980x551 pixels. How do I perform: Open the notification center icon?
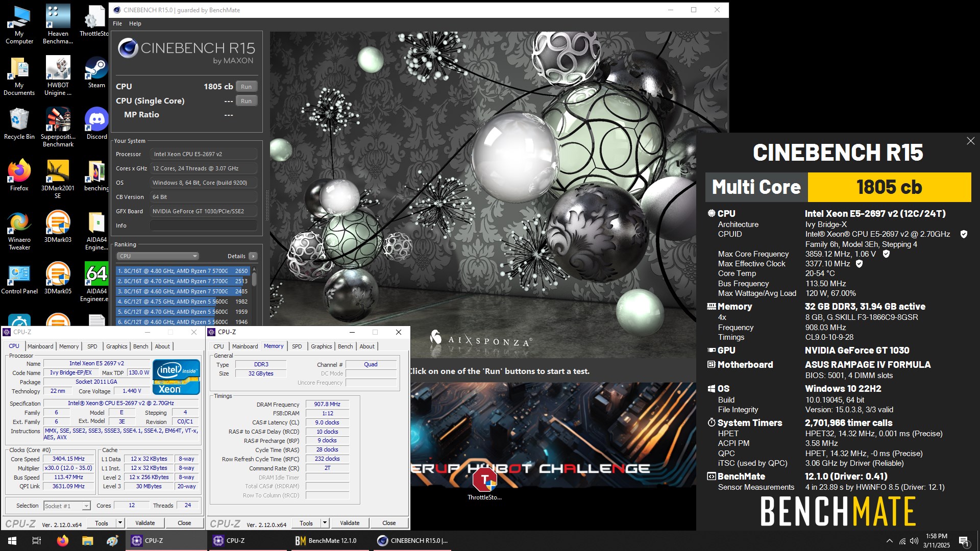click(x=964, y=541)
